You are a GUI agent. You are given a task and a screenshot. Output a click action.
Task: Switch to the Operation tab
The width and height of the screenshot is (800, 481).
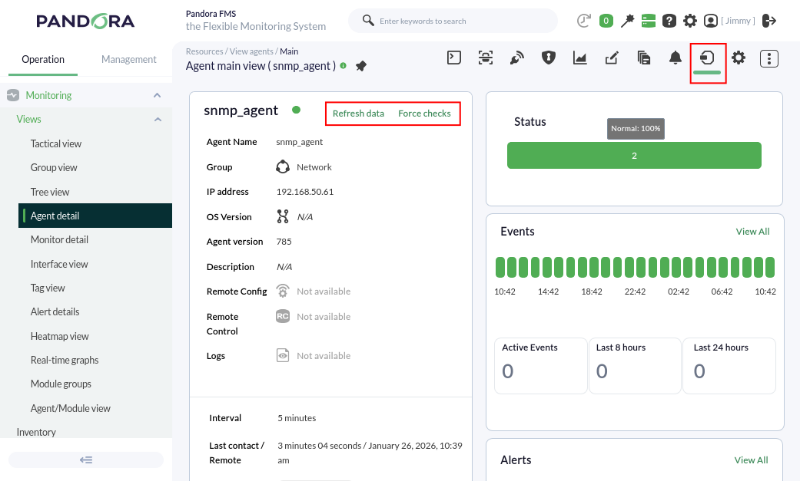click(43, 59)
